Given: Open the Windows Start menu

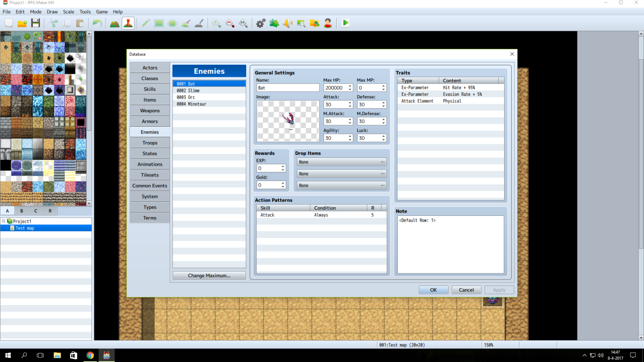Looking at the screenshot, I should 8,355.
